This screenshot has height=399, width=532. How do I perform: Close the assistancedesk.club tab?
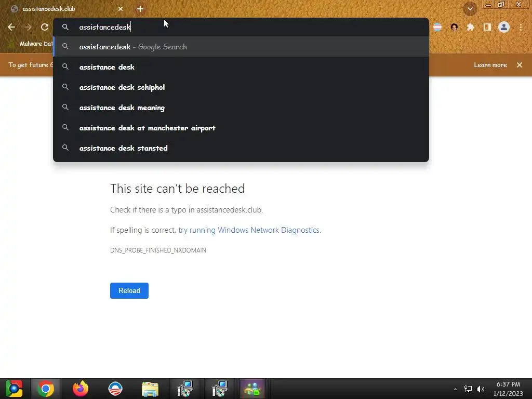(121, 9)
